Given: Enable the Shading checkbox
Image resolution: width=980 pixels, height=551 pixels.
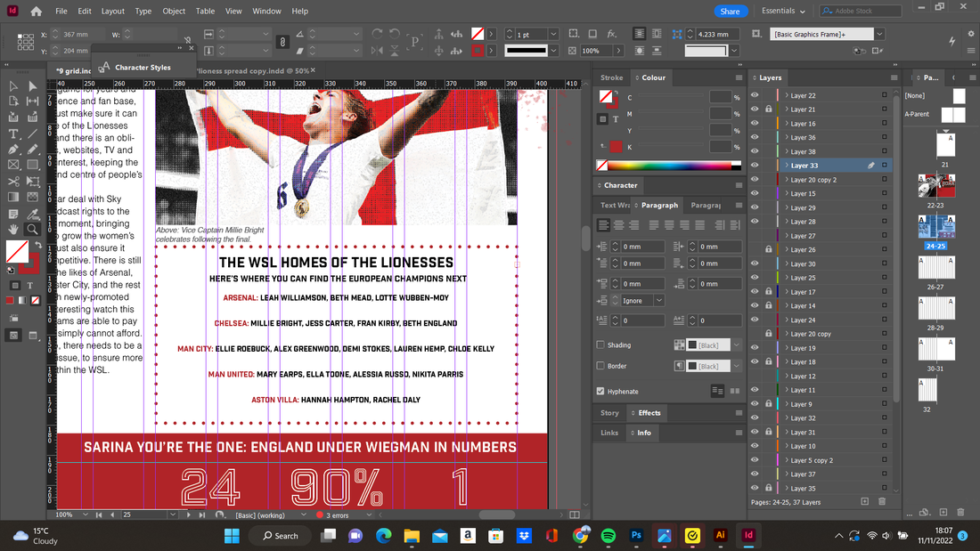Looking at the screenshot, I should [x=600, y=344].
